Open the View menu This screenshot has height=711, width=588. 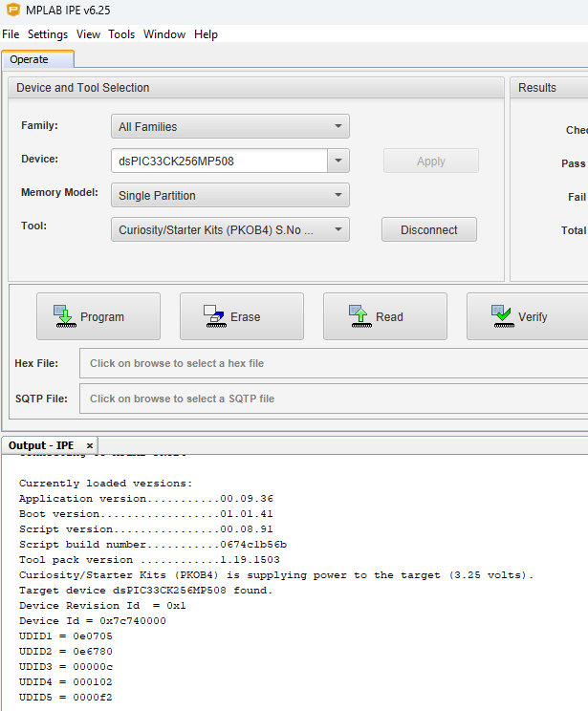point(88,34)
